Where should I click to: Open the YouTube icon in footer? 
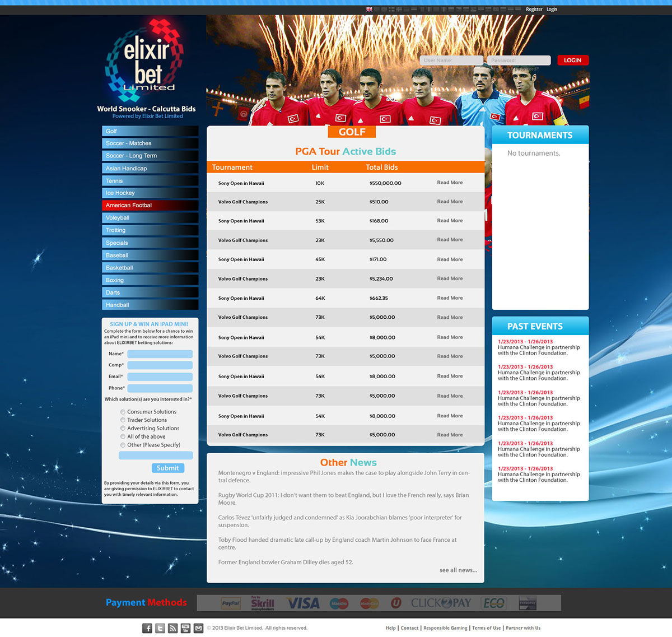click(x=185, y=629)
